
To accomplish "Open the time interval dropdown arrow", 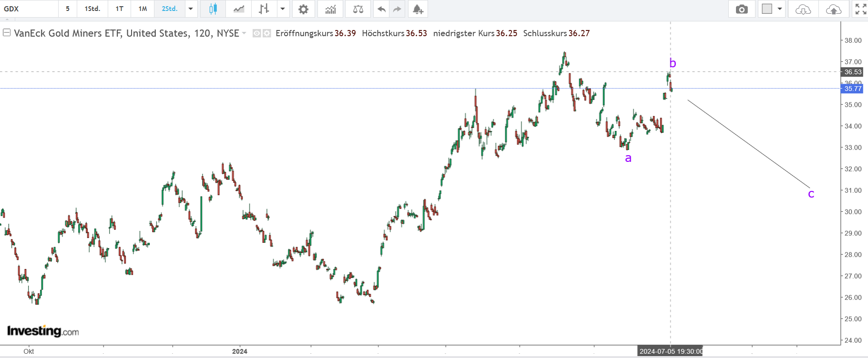I will point(191,9).
